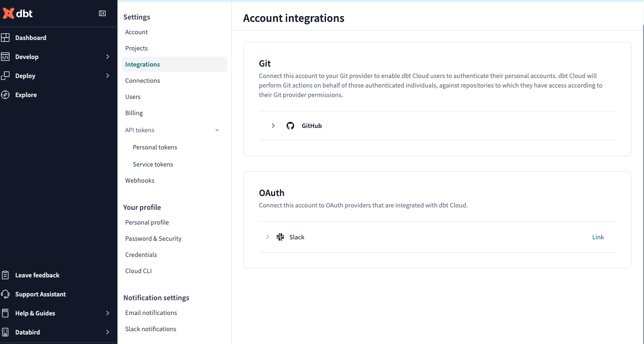Click the Help & Guides book icon
Image resolution: width=644 pixels, height=344 pixels.
pyautogui.click(x=5, y=313)
